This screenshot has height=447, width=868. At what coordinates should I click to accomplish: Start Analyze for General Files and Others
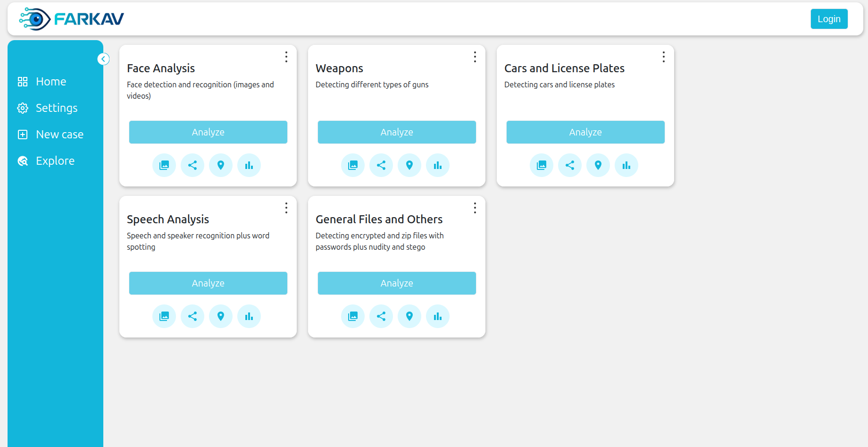click(397, 283)
